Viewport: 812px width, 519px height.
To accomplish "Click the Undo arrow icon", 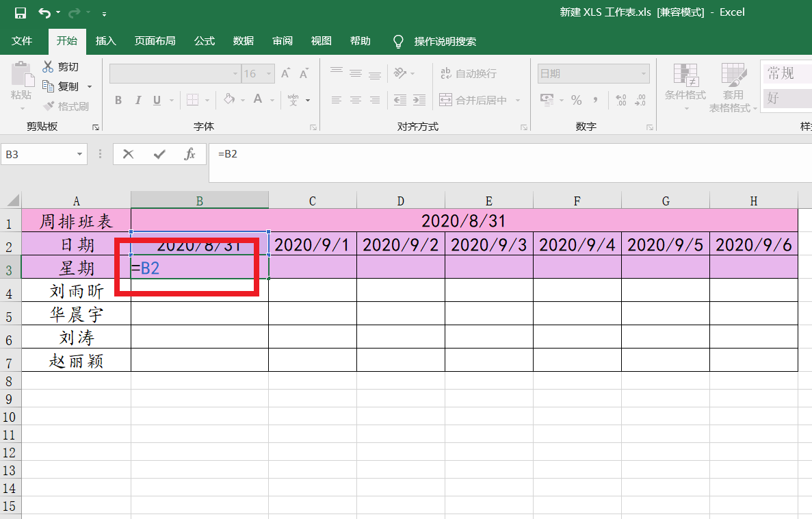I will [x=44, y=13].
